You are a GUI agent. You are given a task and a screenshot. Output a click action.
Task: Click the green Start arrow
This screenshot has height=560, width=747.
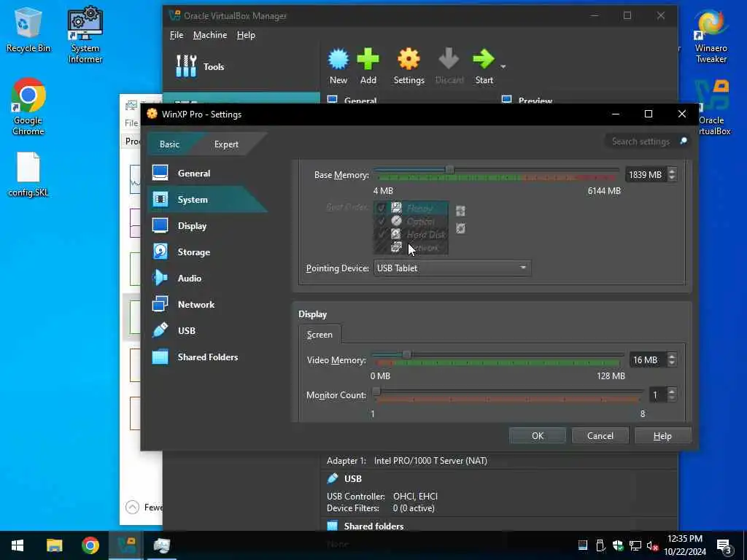(x=484, y=66)
